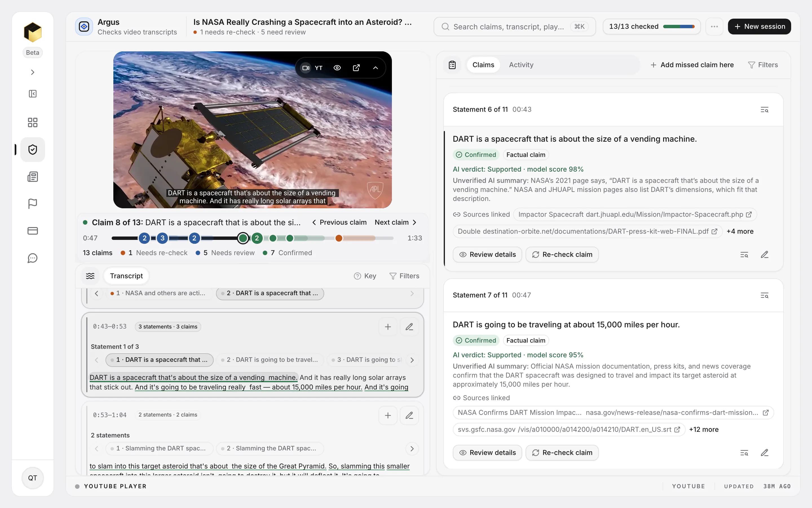Image resolution: width=812 pixels, height=508 pixels.
Task: Focus the Search claims, transcript field
Action: pyautogui.click(x=514, y=27)
